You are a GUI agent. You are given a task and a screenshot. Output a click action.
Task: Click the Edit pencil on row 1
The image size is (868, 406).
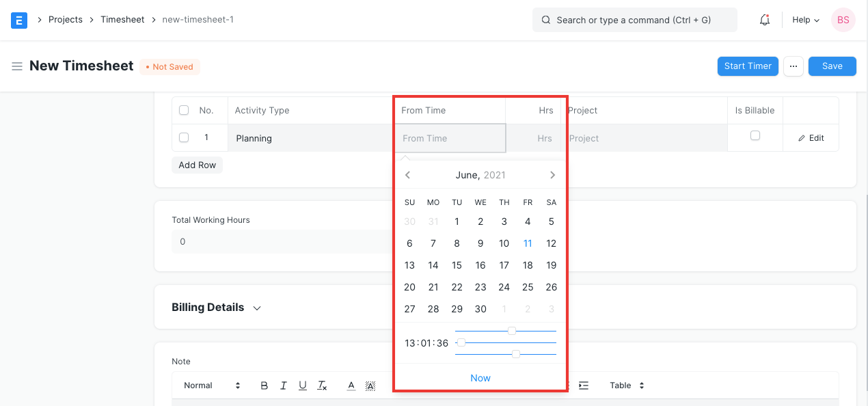(x=811, y=137)
